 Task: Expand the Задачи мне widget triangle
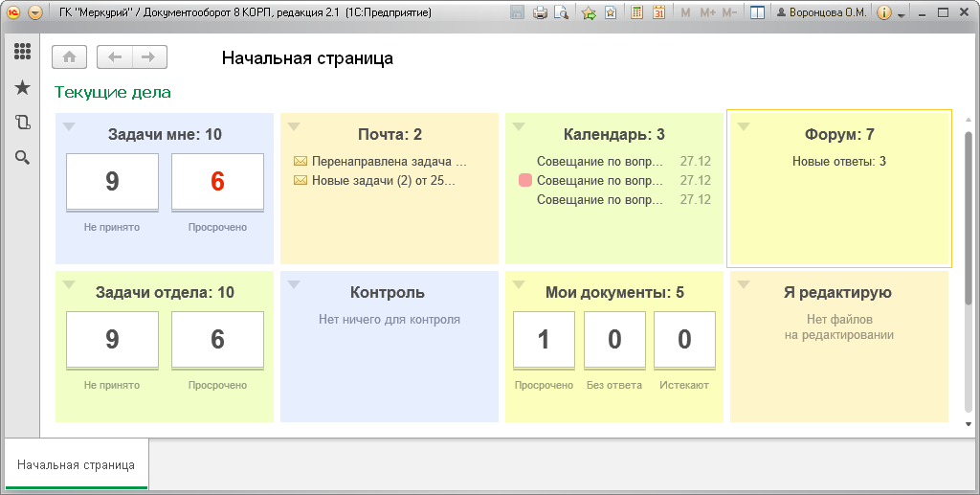click(69, 127)
